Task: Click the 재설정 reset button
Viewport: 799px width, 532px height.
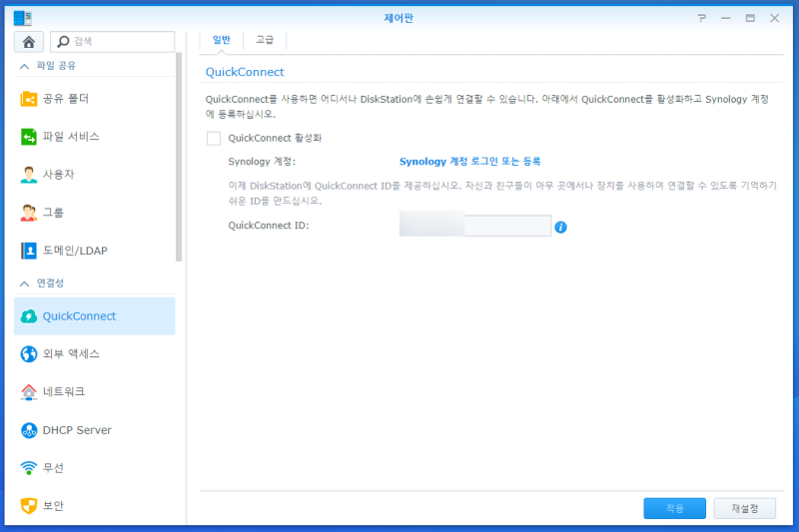Action: click(744, 508)
